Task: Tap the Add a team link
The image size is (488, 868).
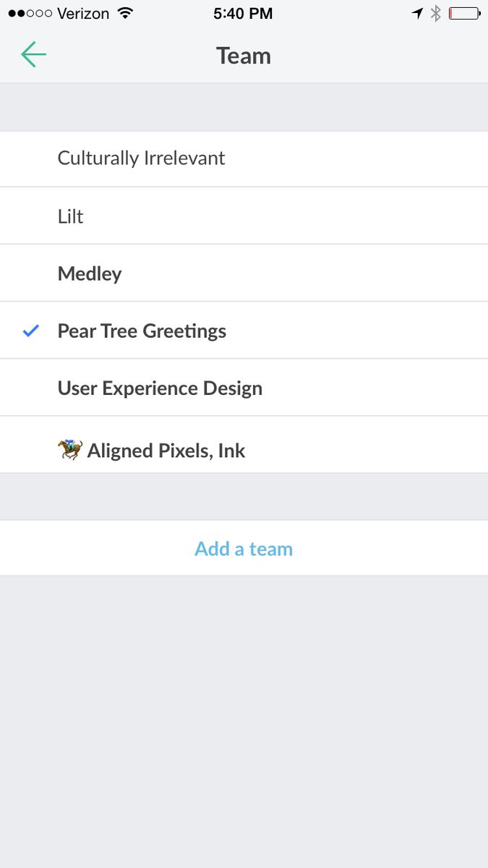Action: (x=244, y=549)
